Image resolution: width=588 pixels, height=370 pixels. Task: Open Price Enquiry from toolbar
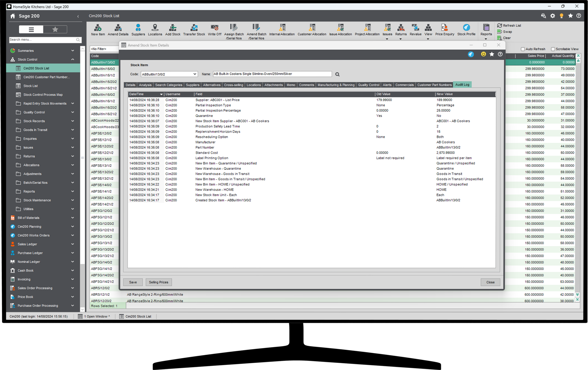444,28
